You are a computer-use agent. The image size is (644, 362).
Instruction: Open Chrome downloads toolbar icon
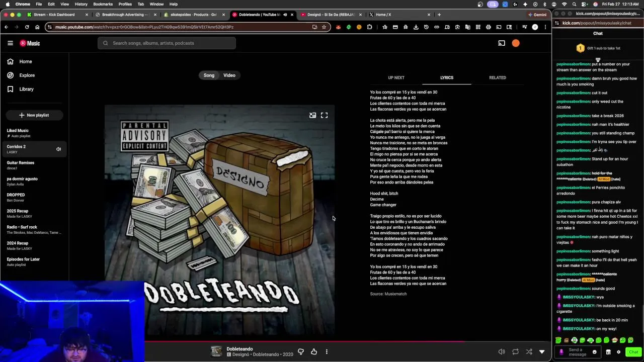pyautogui.click(x=416, y=27)
